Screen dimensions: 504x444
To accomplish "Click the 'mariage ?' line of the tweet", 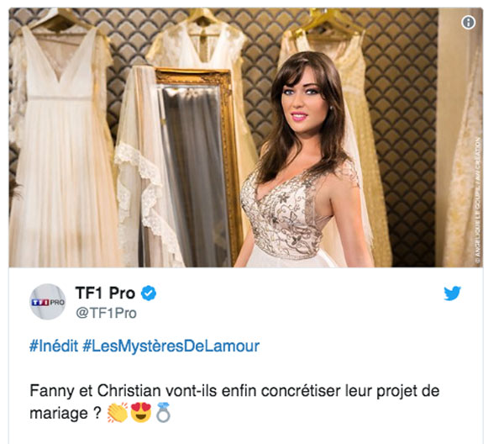I will [x=66, y=413].
